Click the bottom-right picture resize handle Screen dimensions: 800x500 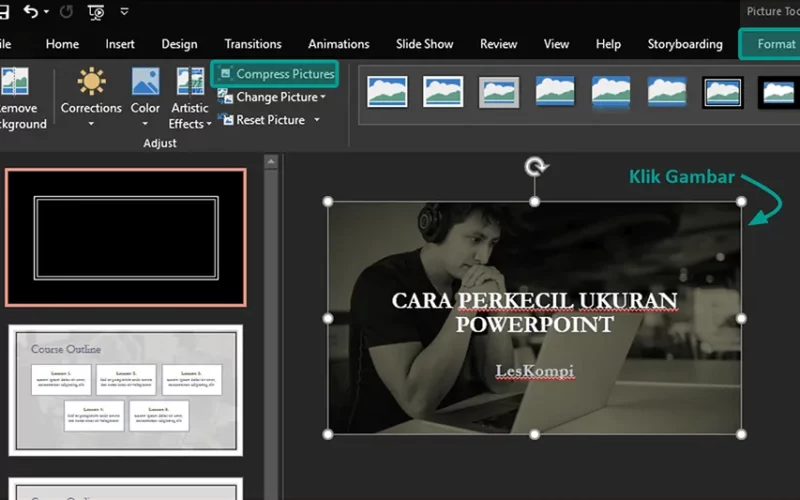[x=741, y=434]
